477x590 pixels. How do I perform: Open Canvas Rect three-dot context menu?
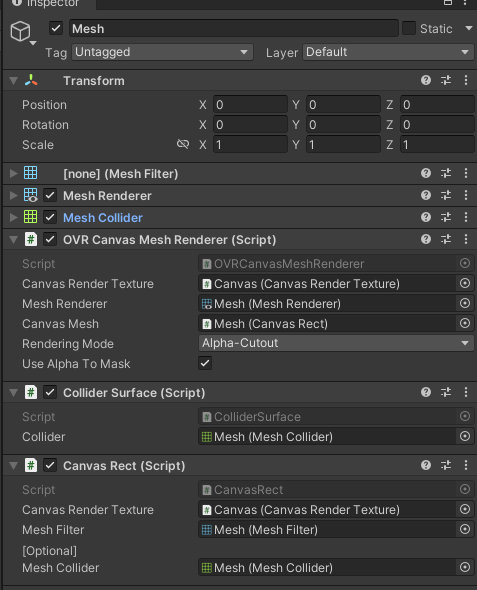(466, 465)
